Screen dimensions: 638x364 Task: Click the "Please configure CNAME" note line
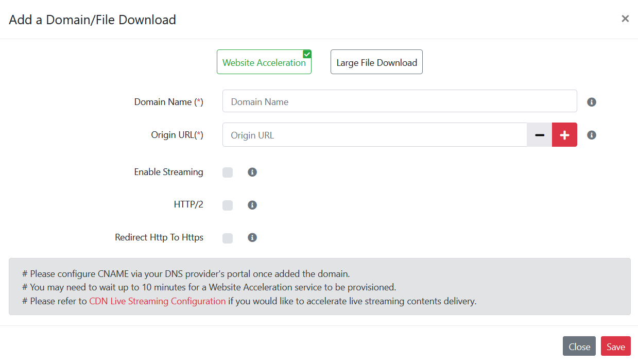coord(186,273)
